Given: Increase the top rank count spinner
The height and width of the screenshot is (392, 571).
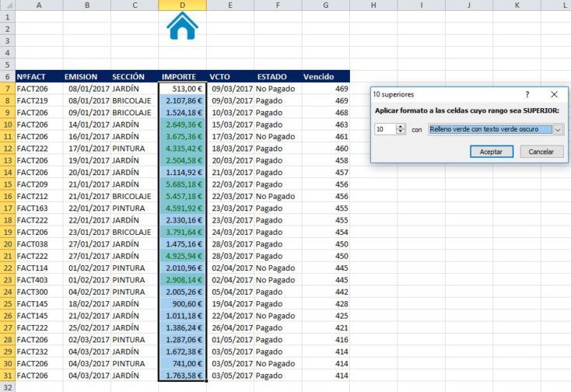Looking at the screenshot, I should pos(401,126).
